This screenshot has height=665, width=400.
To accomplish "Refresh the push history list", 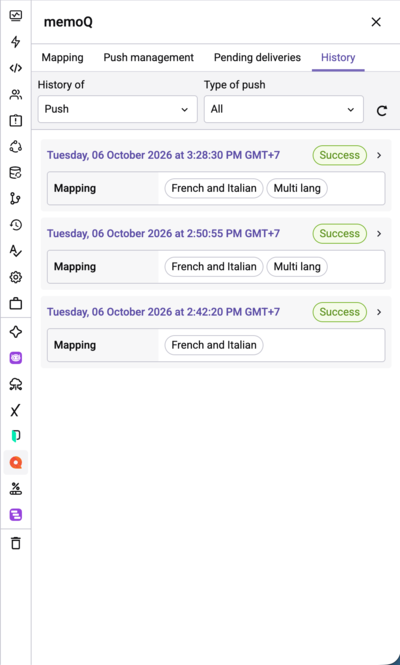I will [382, 111].
